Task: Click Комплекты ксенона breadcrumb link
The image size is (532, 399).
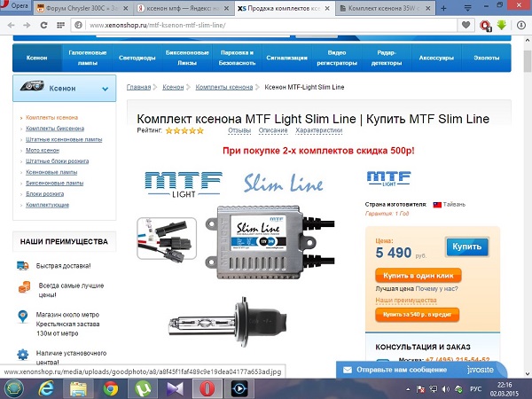Action: pos(224,87)
